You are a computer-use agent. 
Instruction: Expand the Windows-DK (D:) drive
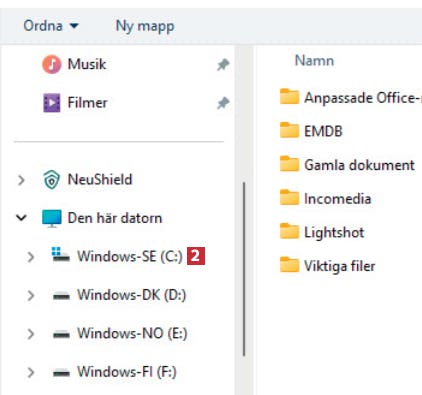click(x=31, y=295)
